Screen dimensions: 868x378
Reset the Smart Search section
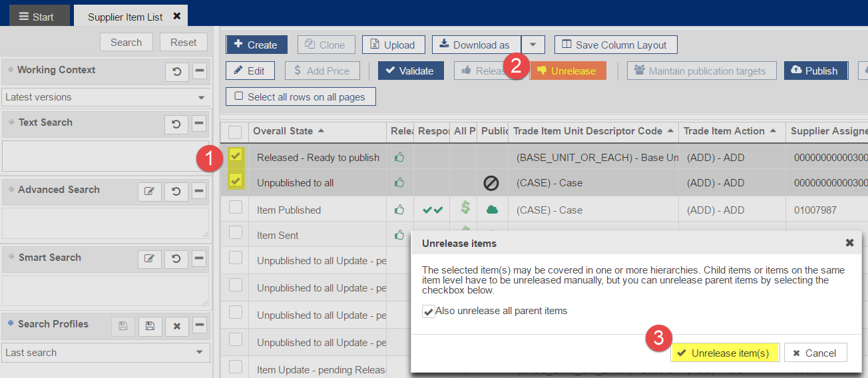point(176,259)
